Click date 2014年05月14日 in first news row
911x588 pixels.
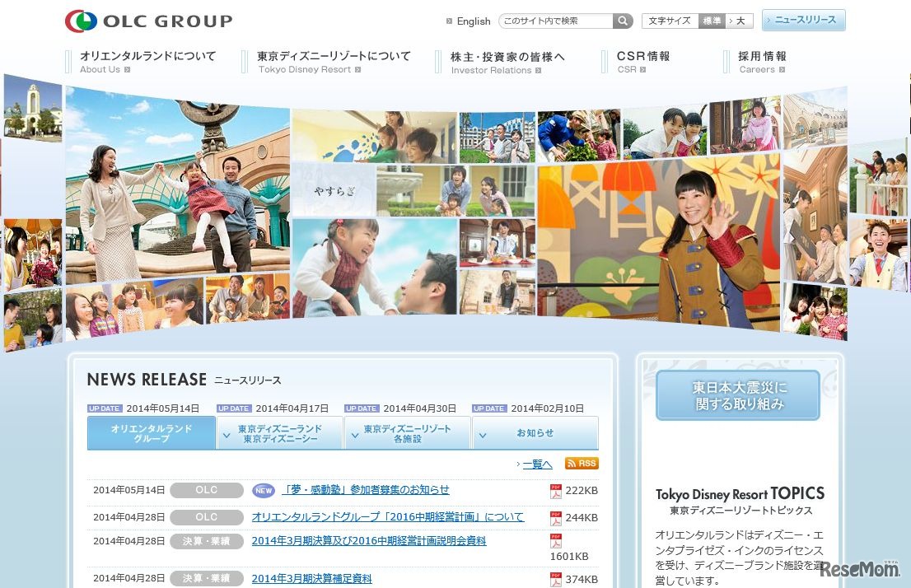(129, 490)
